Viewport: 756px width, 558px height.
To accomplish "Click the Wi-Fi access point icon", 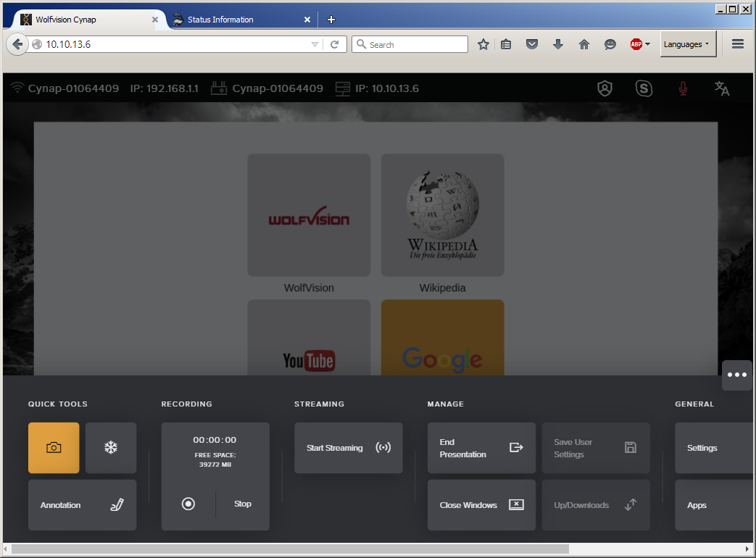I will pyautogui.click(x=17, y=88).
